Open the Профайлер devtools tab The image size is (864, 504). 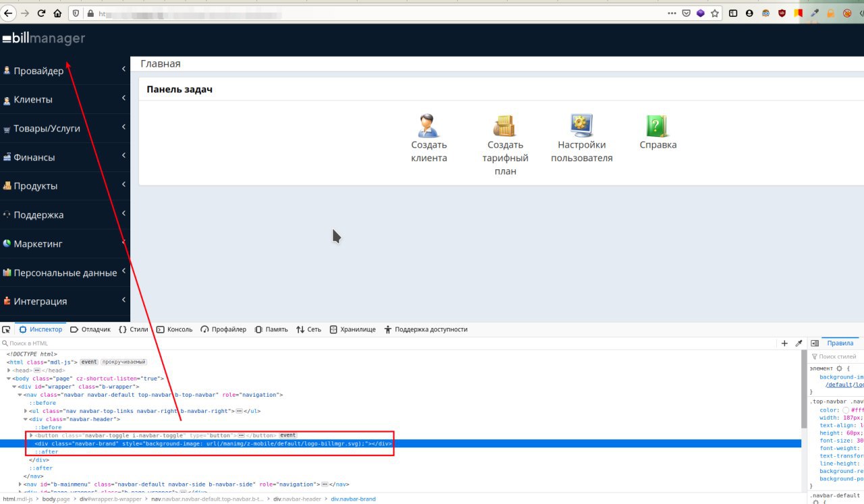click(x=225, y=329)
